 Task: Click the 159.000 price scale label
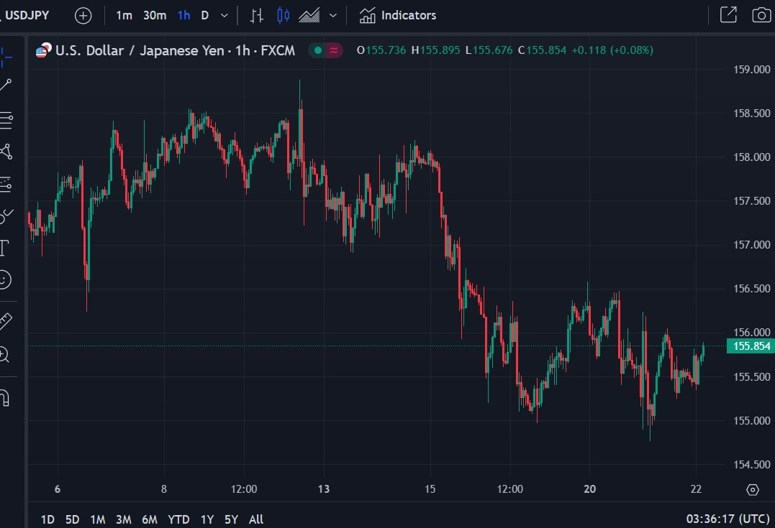[x=752, y=70]
